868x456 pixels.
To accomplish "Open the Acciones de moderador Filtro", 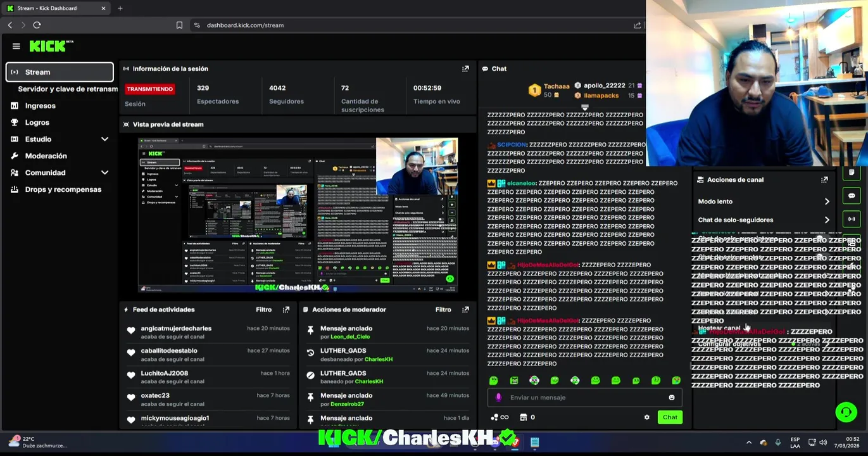I will click(443, 310).
